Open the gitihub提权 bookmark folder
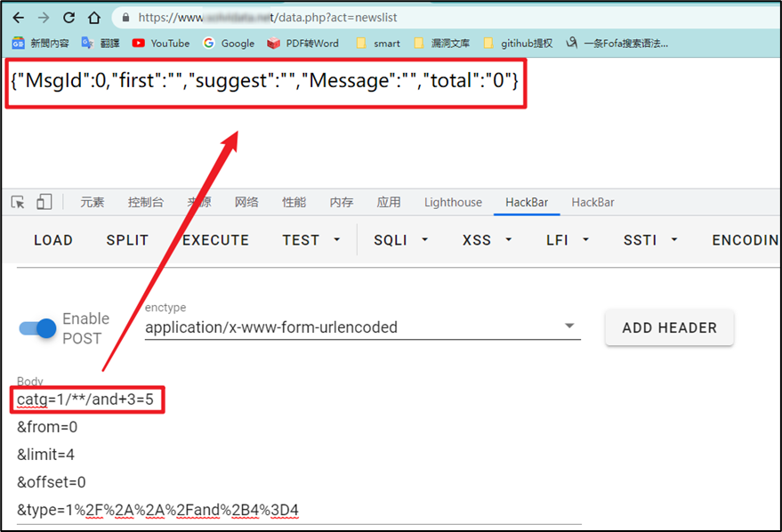This screenshot has width=782, height=532. [x=518, y=44]
